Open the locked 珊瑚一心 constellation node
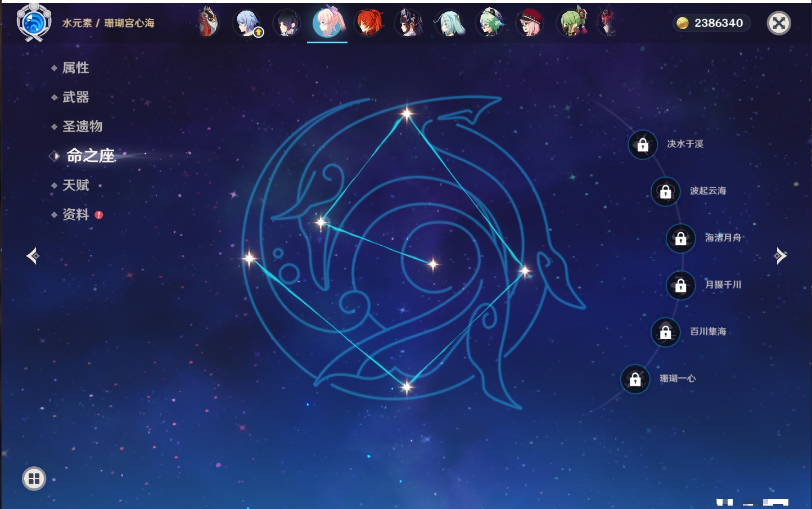Screen dimensions: 812x509 click(x=635, y=379)
